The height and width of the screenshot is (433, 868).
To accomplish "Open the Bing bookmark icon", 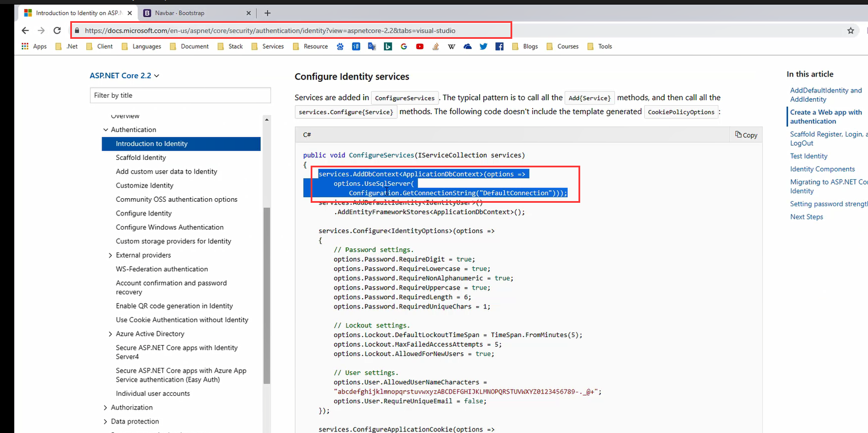I will coord(388,46).
